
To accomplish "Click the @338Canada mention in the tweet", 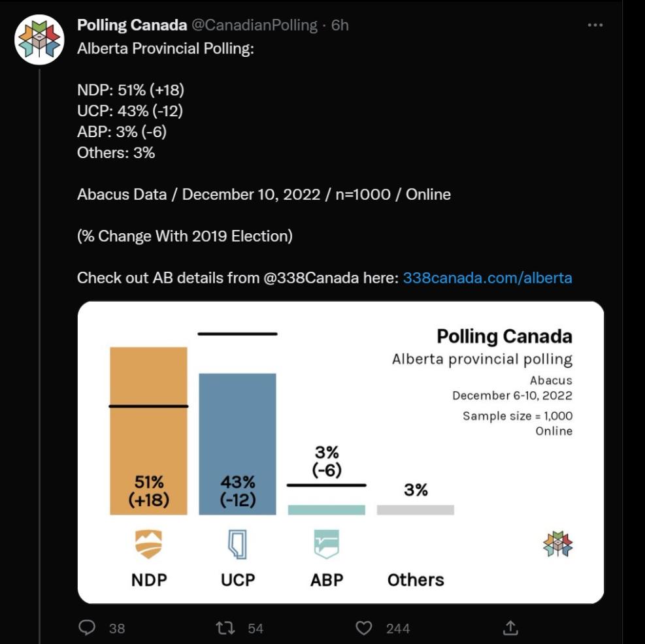I will pos(312,278).
